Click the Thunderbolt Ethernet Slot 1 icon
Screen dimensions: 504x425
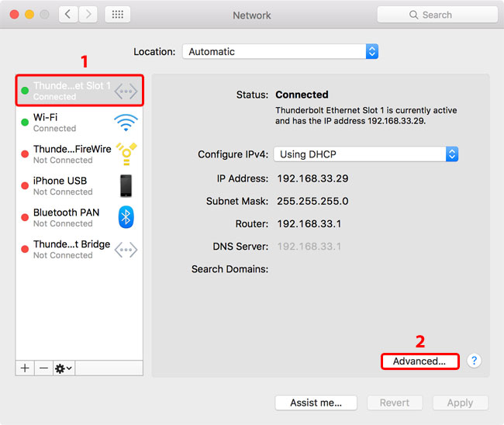pos(126,91)
